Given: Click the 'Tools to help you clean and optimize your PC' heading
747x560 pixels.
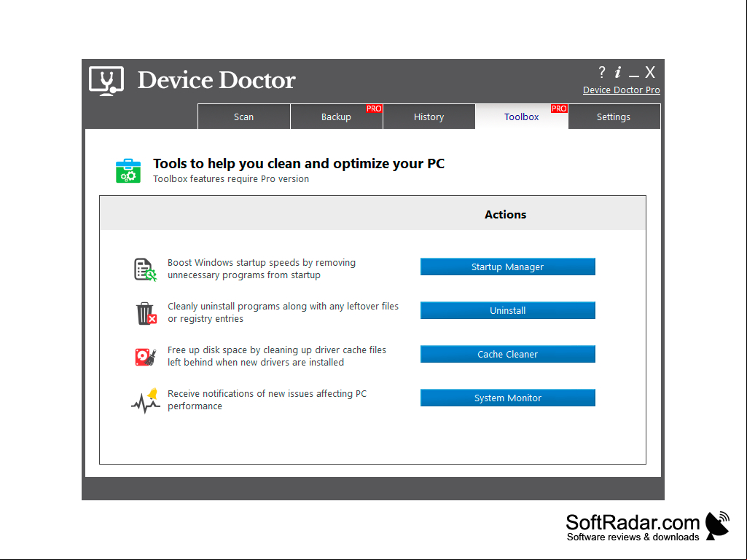Looking at the screenshot, I should coord(299,163).
